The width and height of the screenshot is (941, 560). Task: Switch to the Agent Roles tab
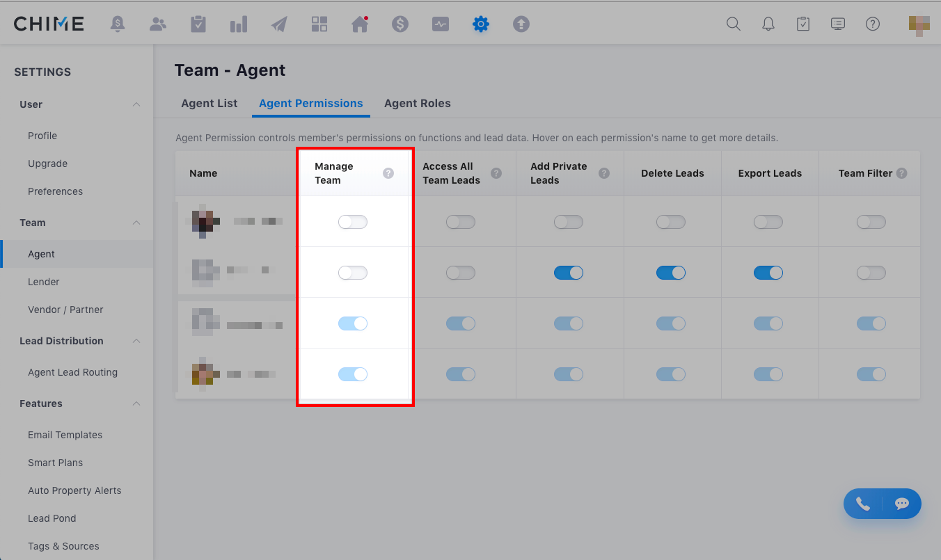click(417, 103)
